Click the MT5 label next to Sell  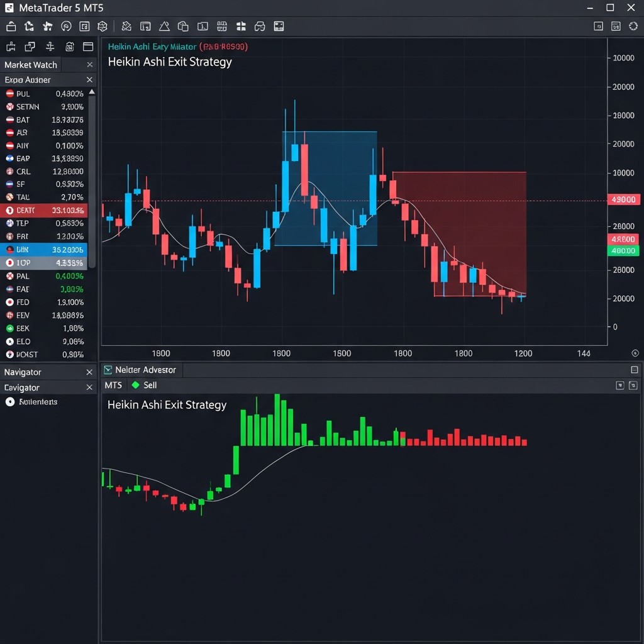pos(113,385)
